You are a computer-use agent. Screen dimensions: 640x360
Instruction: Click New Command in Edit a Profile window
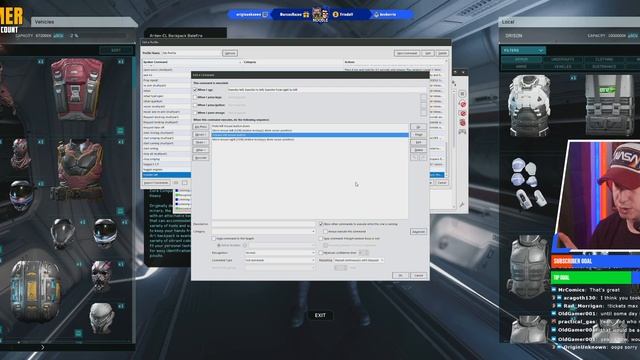407,53
